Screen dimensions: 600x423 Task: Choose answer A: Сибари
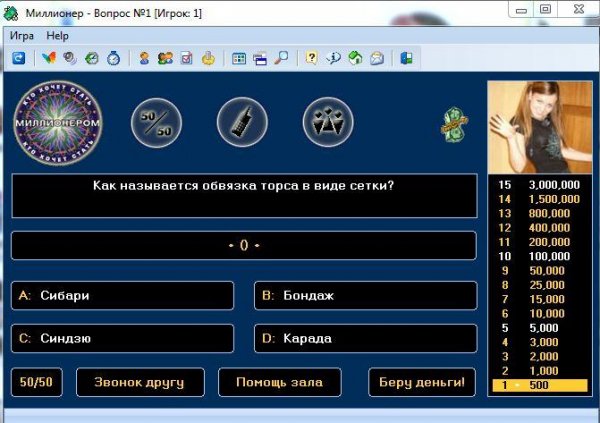(x=122, y=296)
